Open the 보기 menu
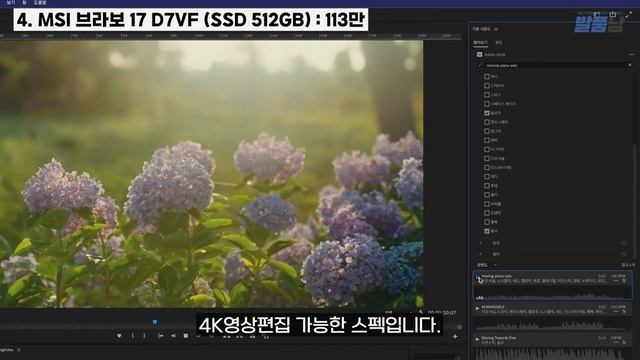 (11, 2)
